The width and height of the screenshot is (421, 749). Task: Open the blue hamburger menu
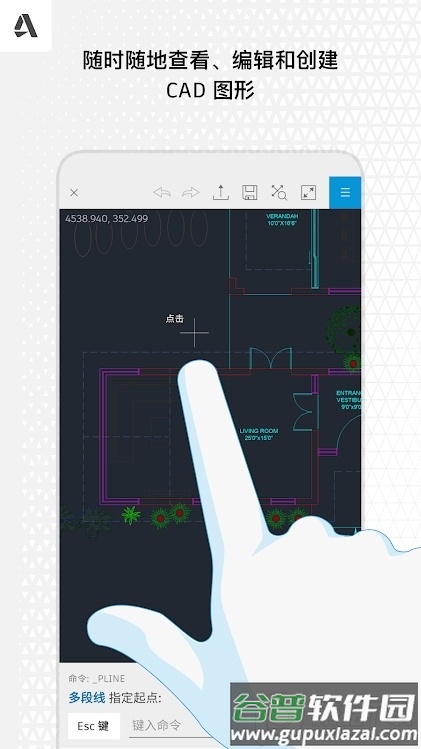coord(345,192)
